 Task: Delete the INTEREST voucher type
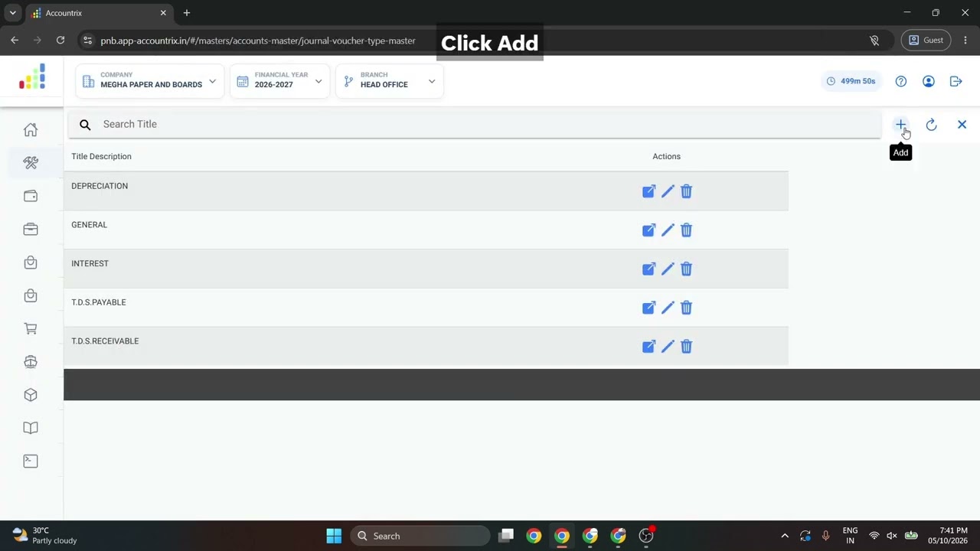coord(686,269)
